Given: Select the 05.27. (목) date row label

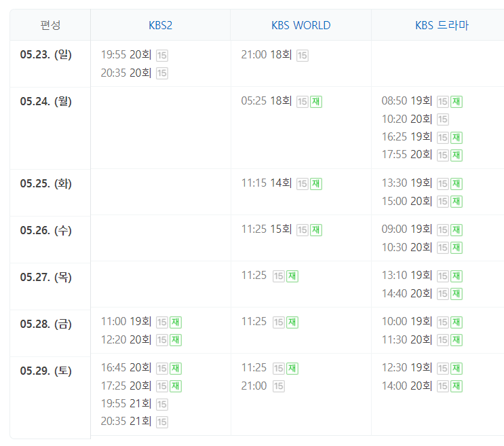Looking at the screenshot, I should [46, 277].
